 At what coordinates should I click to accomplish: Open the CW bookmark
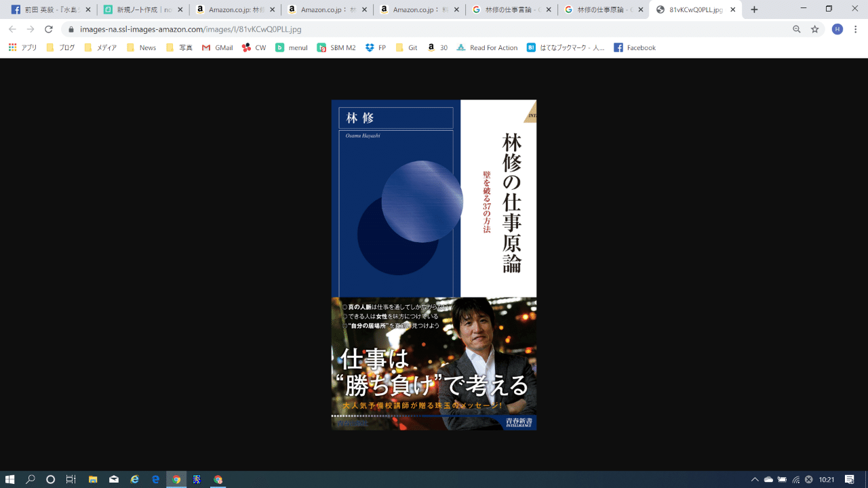coord(254,47)
